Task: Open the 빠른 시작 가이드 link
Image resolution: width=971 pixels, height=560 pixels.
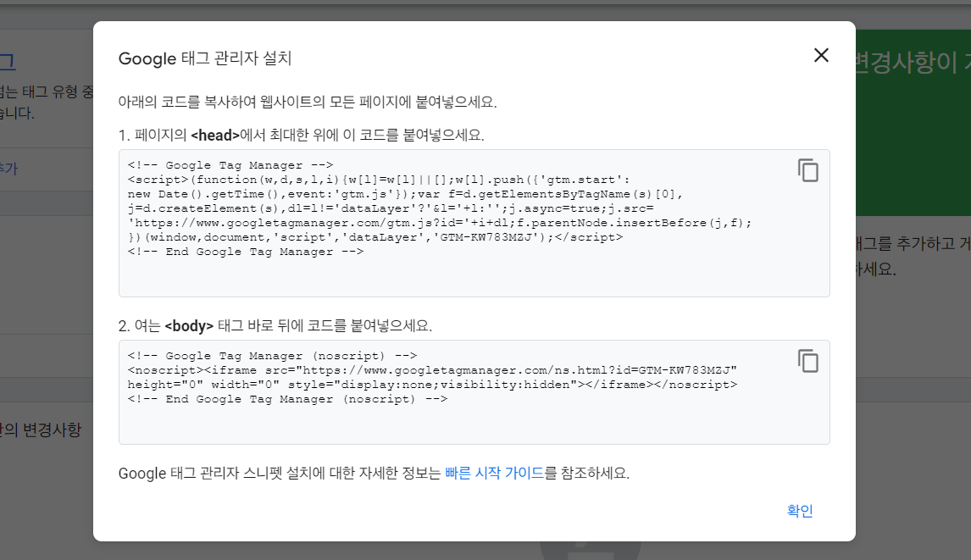Action: coord(494,474)
